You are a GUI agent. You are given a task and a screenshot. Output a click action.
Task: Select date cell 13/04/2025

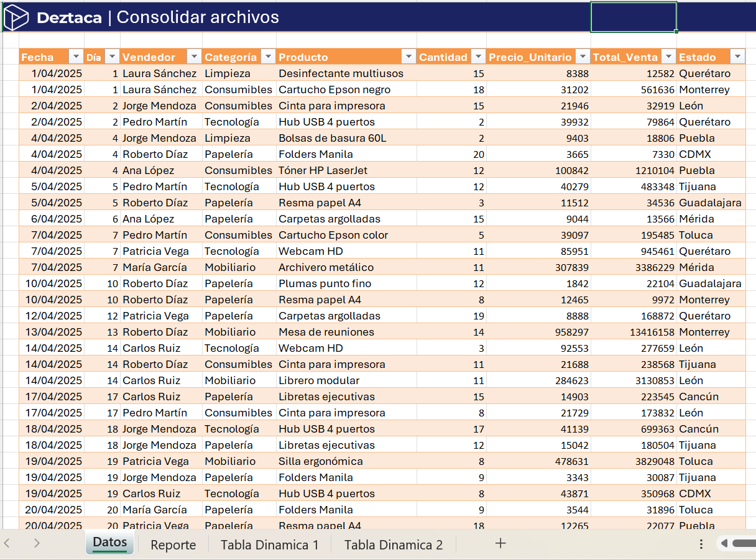pos(52,332)
